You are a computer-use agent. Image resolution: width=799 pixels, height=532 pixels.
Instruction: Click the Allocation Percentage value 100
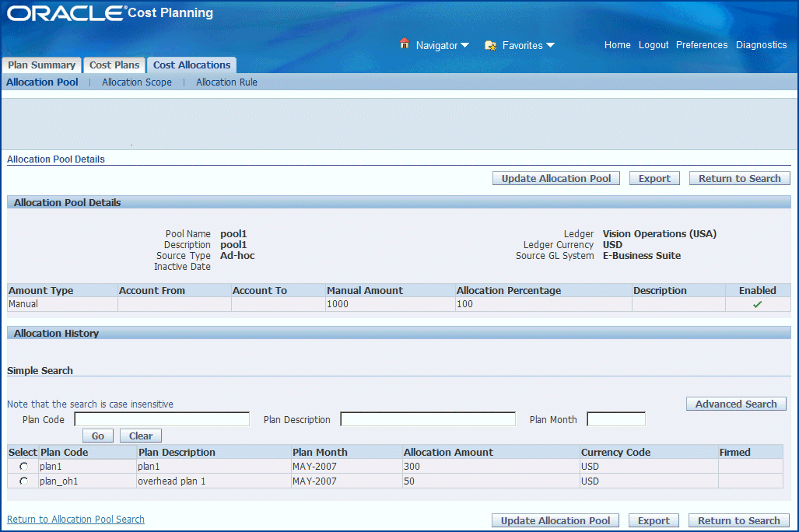coord(464,303)
